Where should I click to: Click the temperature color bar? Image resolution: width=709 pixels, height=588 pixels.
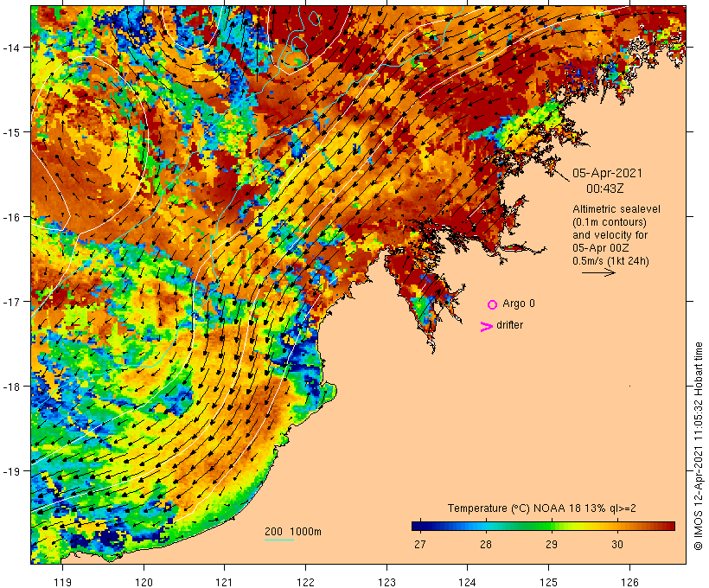pos(543,526)
